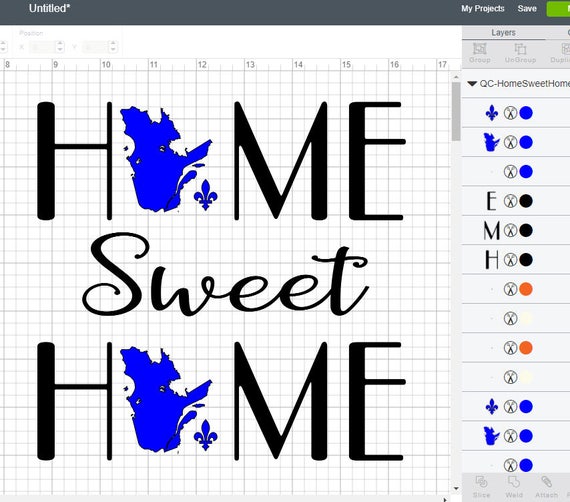Select the letter M layer thumbnail
This screenshot has height=502, width=570.
coord(491,230)
